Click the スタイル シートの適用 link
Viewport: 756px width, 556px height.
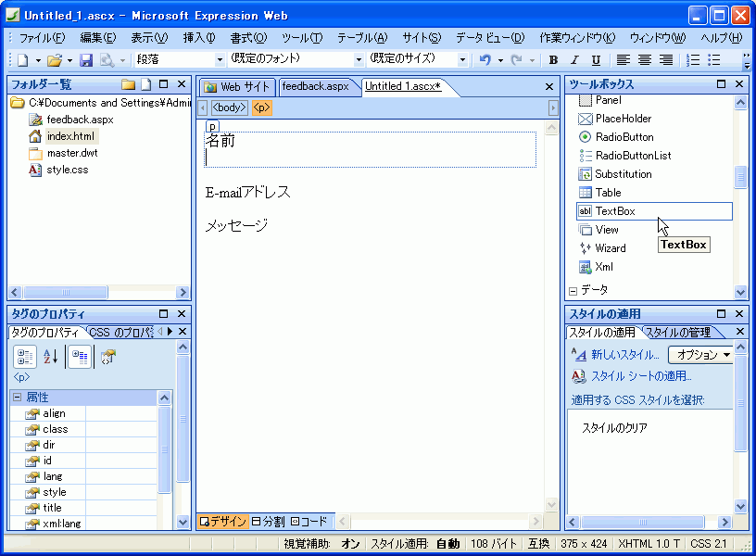(641, 376)
